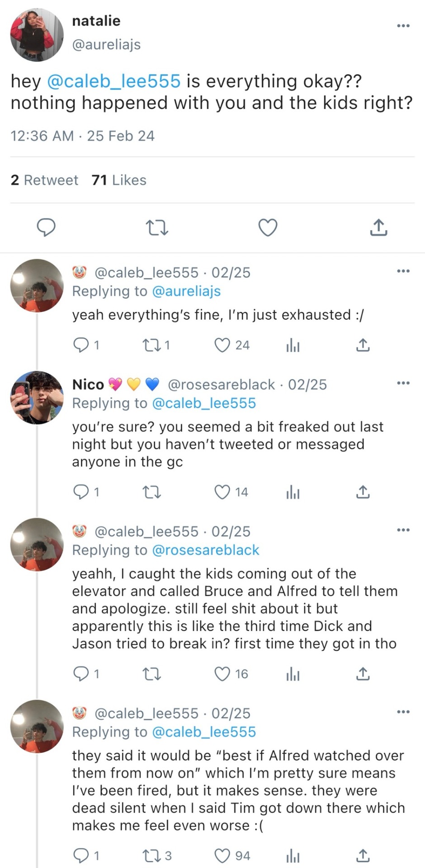Share the "just exhausted" reply

pyautogui.click(x=363, y=345)
